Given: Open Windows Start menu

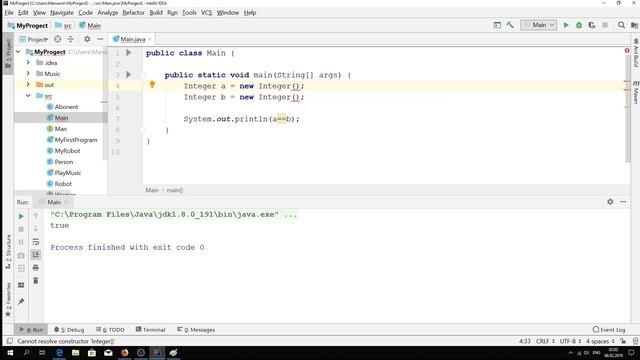Looking at the screenshot, I should point(10,352).
